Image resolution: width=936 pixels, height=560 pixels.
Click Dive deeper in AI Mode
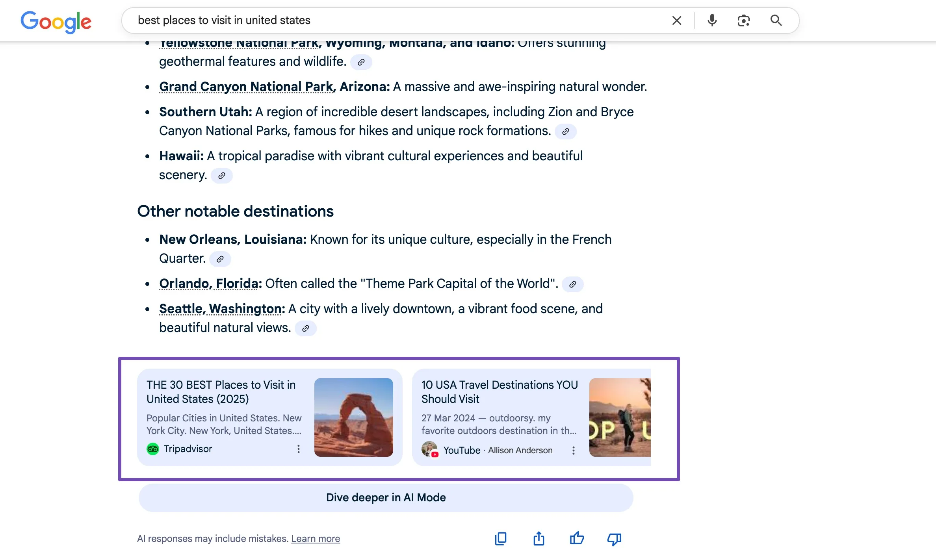(x=386, y=498)
